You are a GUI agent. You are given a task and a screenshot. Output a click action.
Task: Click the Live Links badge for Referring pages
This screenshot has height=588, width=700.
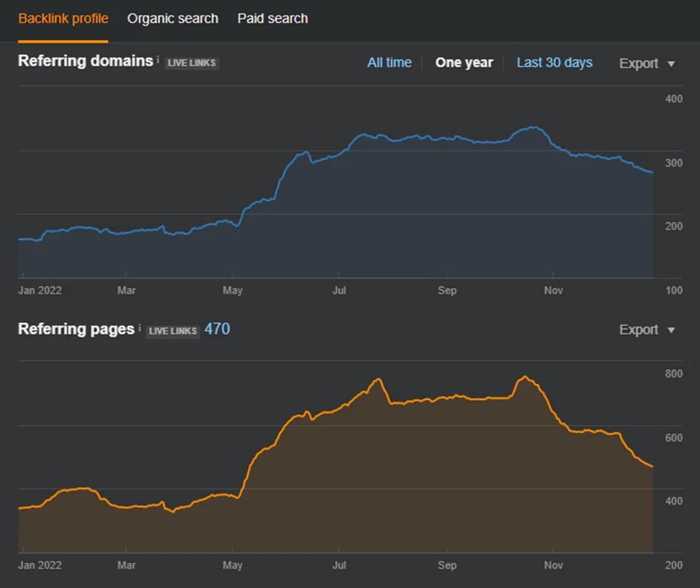pos(173,331)
